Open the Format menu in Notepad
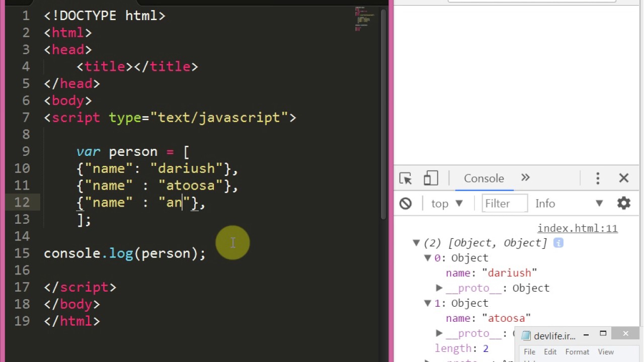This screenshot has height=362, width=644. pos(577,352)
